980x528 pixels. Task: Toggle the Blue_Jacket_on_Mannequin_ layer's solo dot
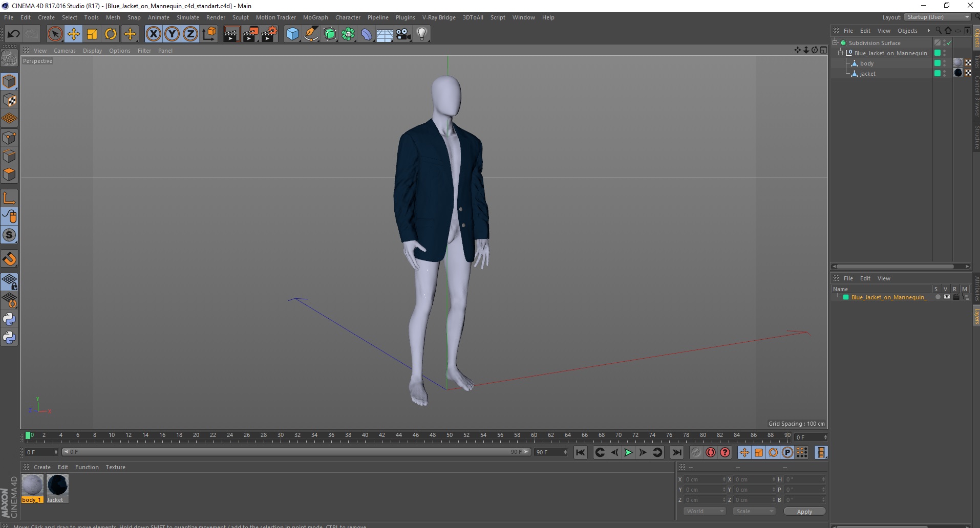[x=938, y=297]
